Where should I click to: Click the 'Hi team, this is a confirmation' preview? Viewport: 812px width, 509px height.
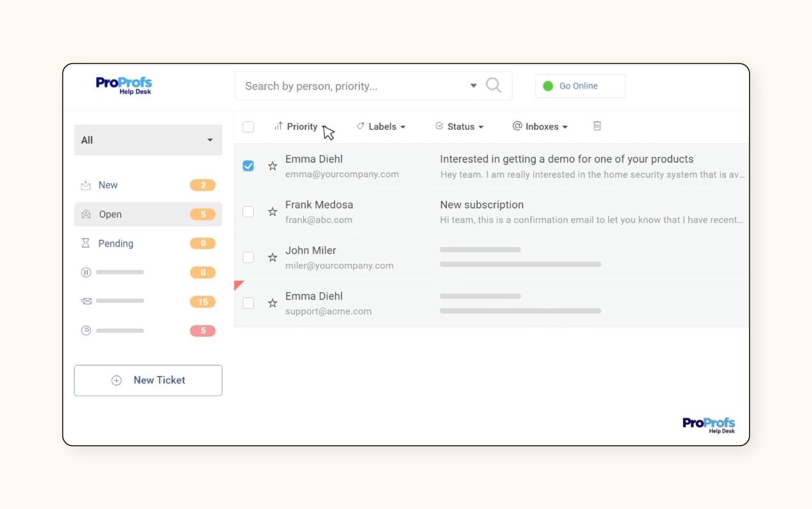point(592,220)
